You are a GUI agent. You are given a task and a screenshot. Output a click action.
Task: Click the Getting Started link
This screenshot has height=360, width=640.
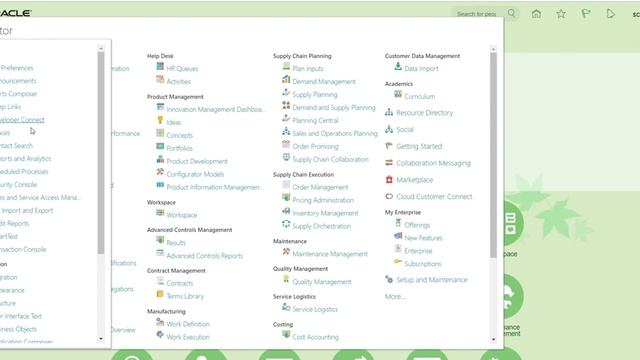(x=419, y=146)
